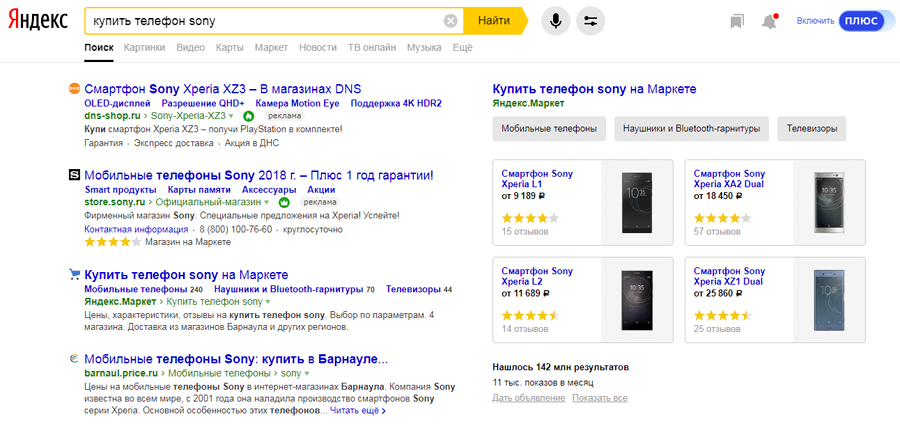Expand the Яндекс.Маркет result dropdown arrow

coord(267,302)
